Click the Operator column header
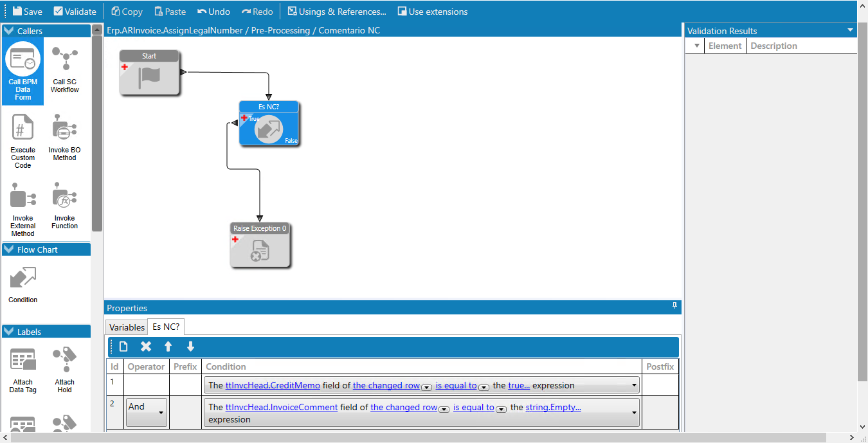Viewport: 868px width, 443px height. (x=146, y=366)
